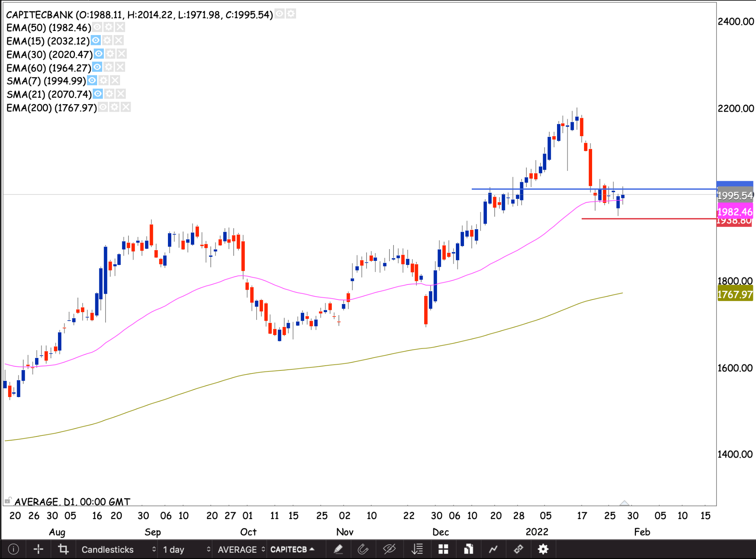Toggle SMA(21) eye icon
Image resolution: width=756 pixels, height=559 pixels.
98,94
